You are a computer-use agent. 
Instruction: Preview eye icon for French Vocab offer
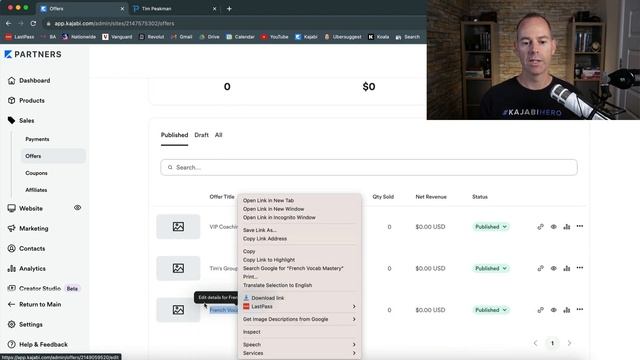553,310
